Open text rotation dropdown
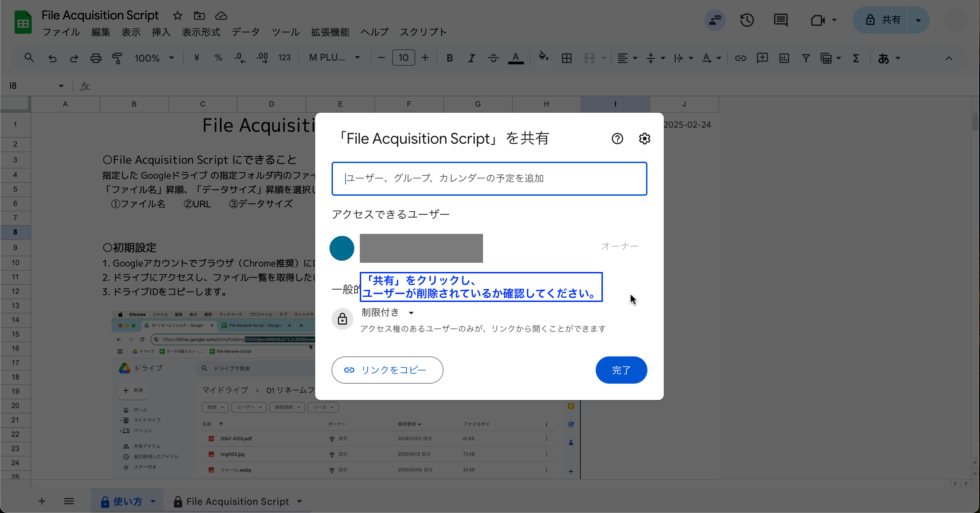 (711, 58)
